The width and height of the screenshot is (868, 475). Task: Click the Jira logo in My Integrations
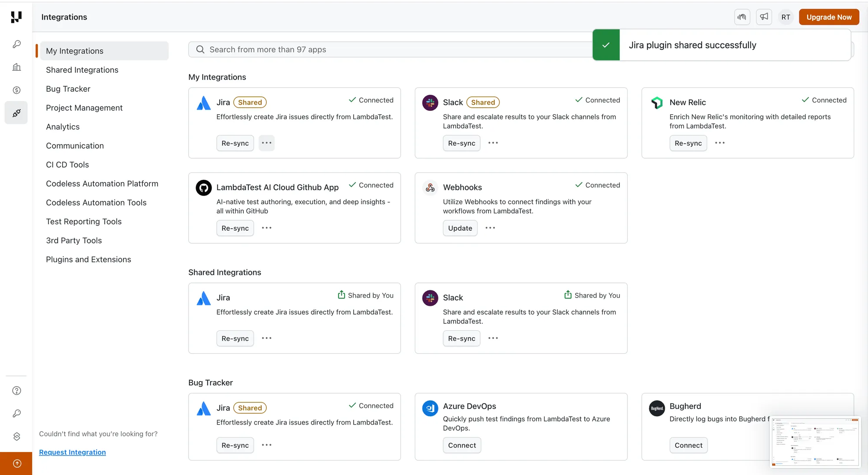[x=204, y=103]
